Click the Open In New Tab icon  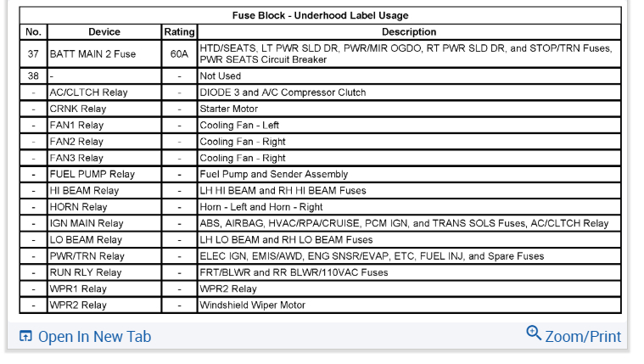[x=25, y=337]
